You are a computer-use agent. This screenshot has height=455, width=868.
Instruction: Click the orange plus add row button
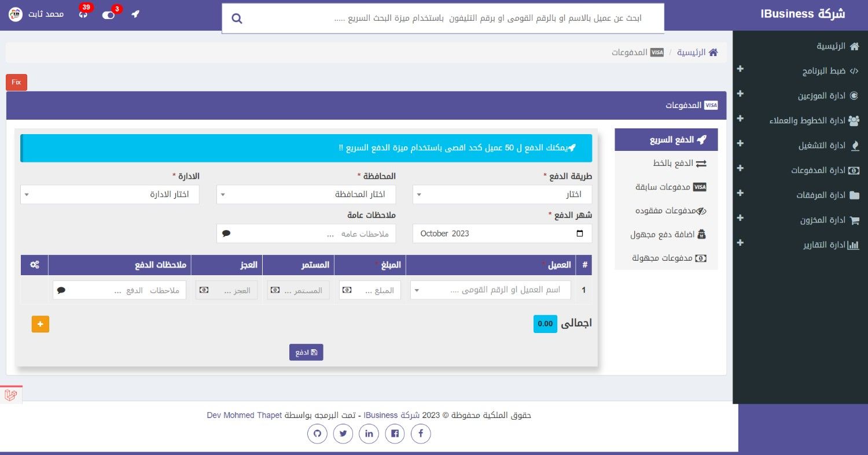41,324
